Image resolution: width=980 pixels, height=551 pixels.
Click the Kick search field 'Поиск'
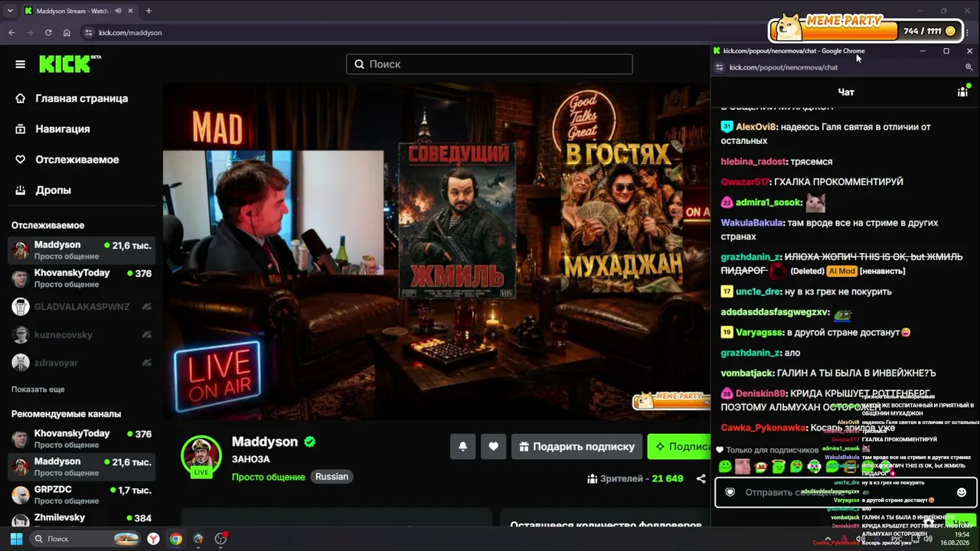pyautogui.click(x=489, y=64)
